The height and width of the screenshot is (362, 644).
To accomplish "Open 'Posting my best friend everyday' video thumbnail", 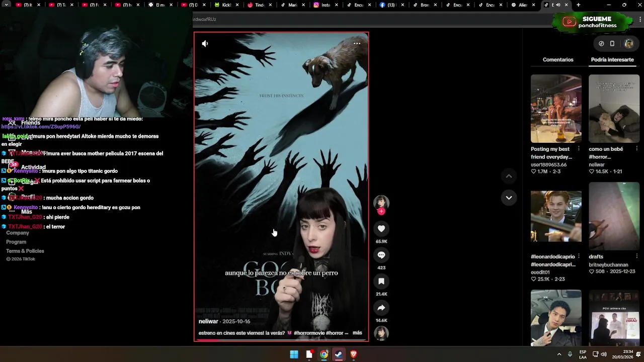I will coord(556,109).
